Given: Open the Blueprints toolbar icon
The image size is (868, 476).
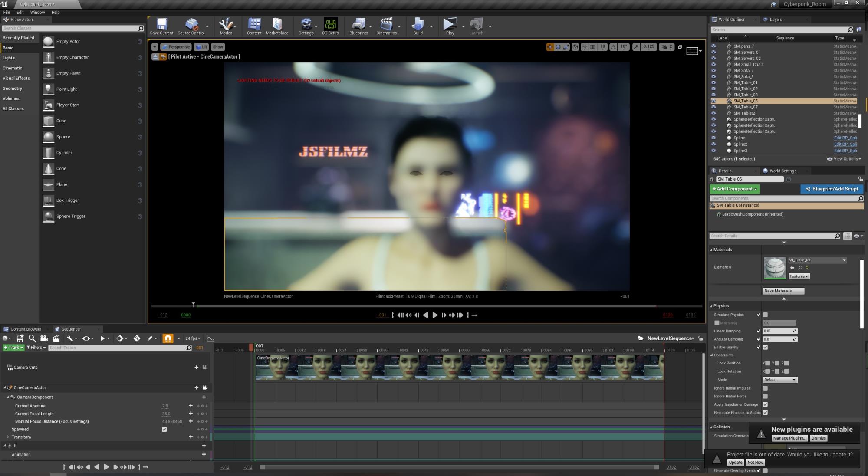Looking at the screenshot, I should coord(358,26).
